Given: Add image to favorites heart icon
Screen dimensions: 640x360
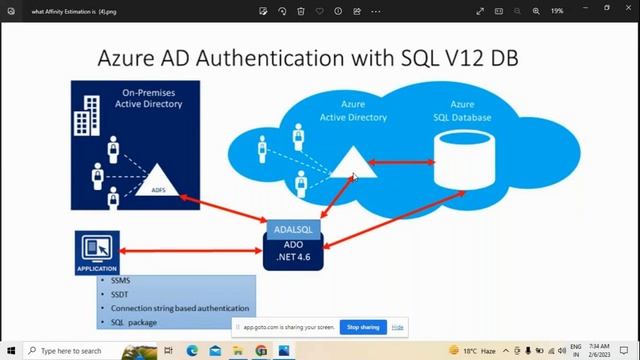Looking at the screenshot, I should click(320, 11).
